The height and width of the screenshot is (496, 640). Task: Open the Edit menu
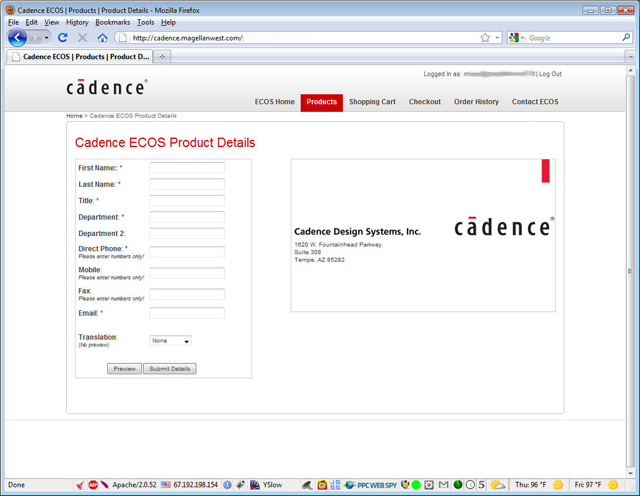click(x=31, y=22)
